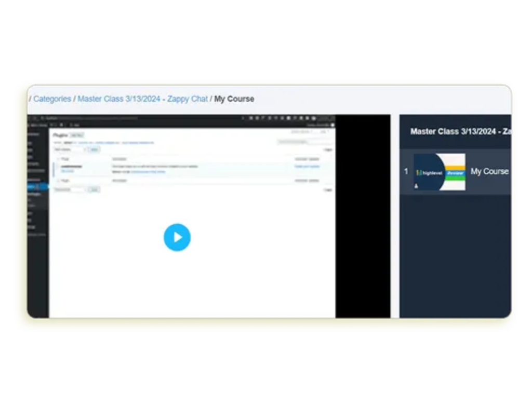Go to Master Class 3/13/2024 - Zappy Chat breadcrumb
This screenshot has height=398, width=532.
(x=142, y=99)
